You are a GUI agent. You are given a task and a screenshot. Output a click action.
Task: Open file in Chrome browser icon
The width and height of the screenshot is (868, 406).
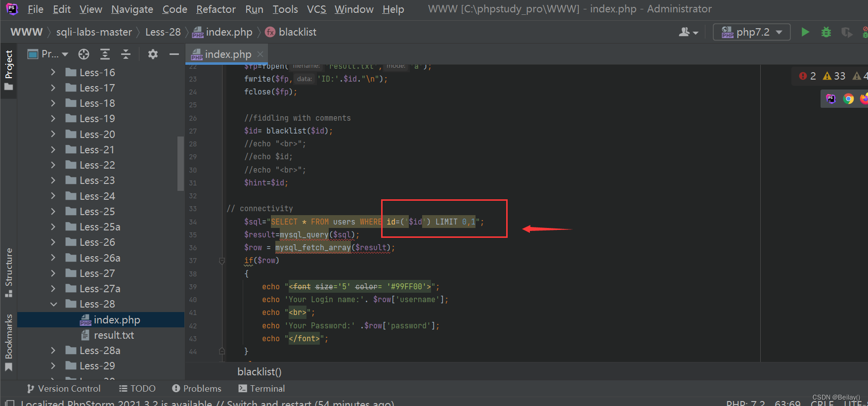click(x=848, y=99)
